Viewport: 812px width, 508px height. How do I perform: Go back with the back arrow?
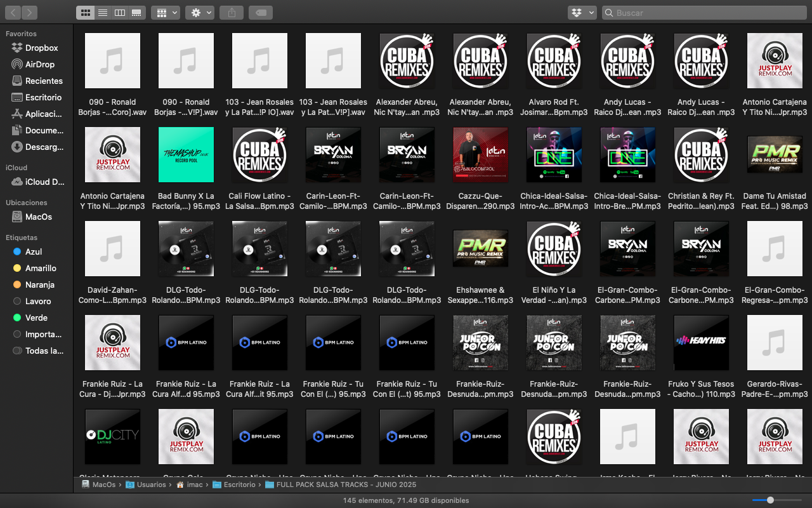point(13,13)
